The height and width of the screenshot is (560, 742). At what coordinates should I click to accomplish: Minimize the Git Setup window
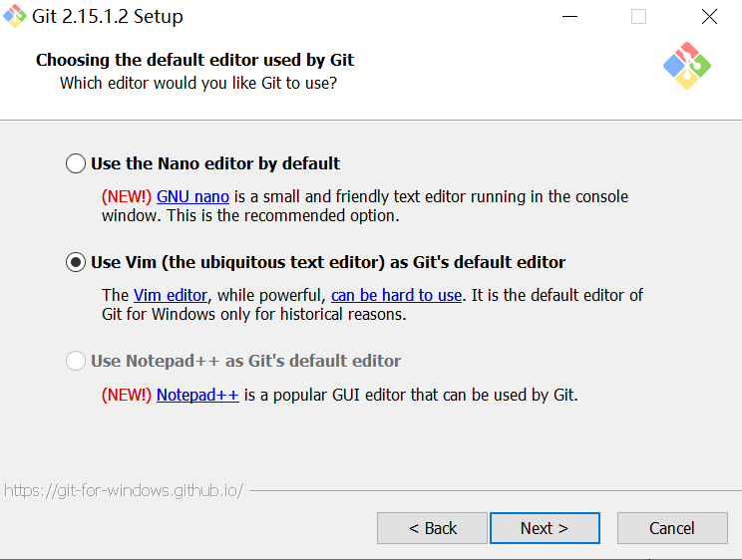coord(569,17)
